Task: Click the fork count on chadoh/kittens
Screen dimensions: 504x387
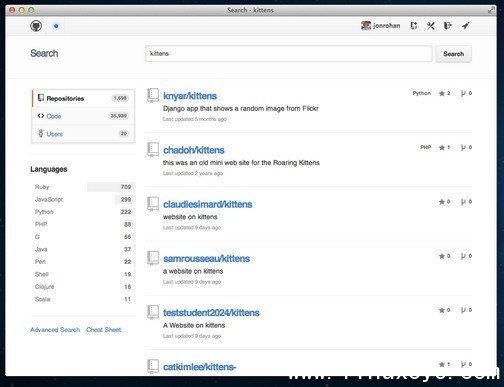Action: pyautogui.click(x=466, y=147)
